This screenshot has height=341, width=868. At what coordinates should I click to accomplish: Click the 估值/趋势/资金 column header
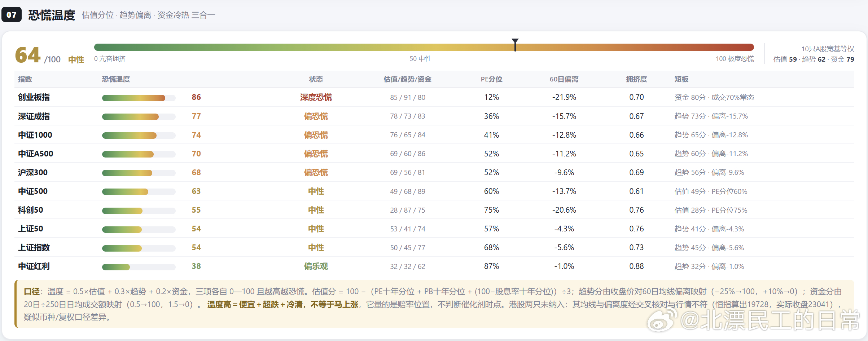407,79
